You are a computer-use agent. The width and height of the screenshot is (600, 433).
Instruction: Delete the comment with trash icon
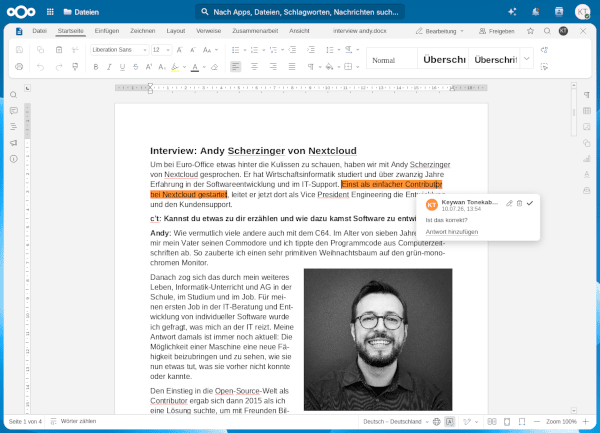(x=519, y=203)
